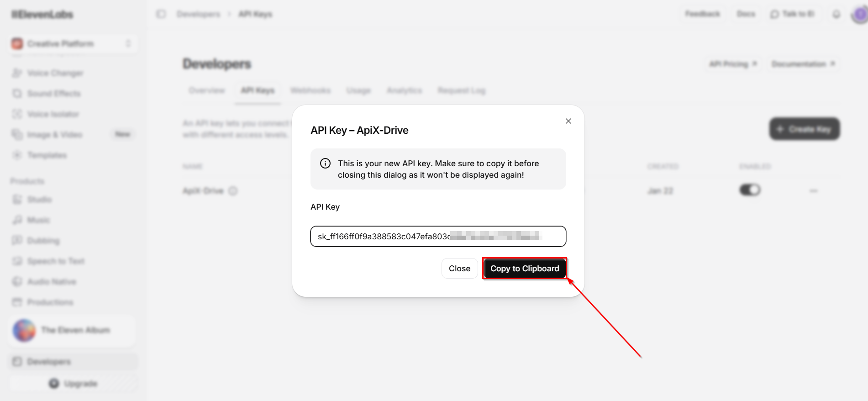Click the Jan 22 created date
This screenshot has width=868, height=401.
point(660,191)
